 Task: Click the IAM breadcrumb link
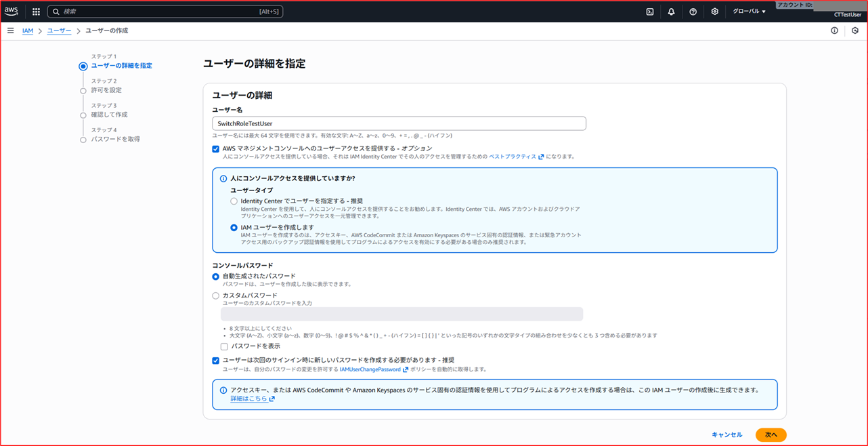tap(27, 30)
